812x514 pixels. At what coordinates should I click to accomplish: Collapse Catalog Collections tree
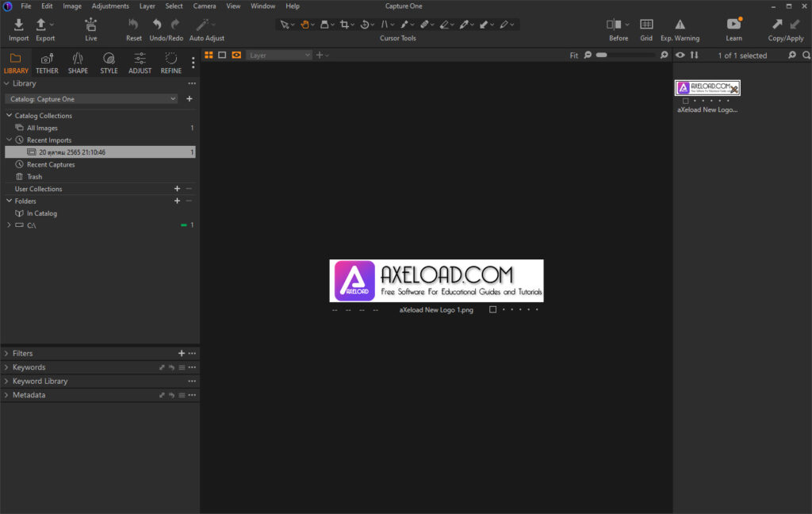9,115
